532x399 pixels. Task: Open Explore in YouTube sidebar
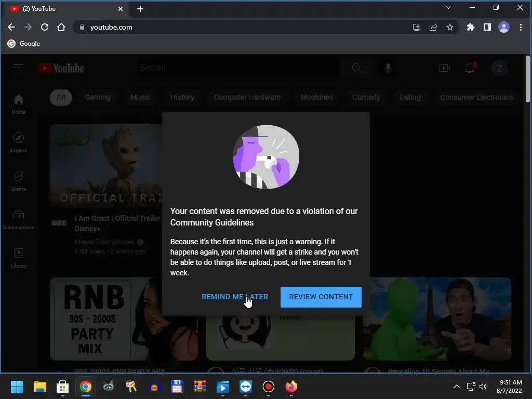click(19, 142)
